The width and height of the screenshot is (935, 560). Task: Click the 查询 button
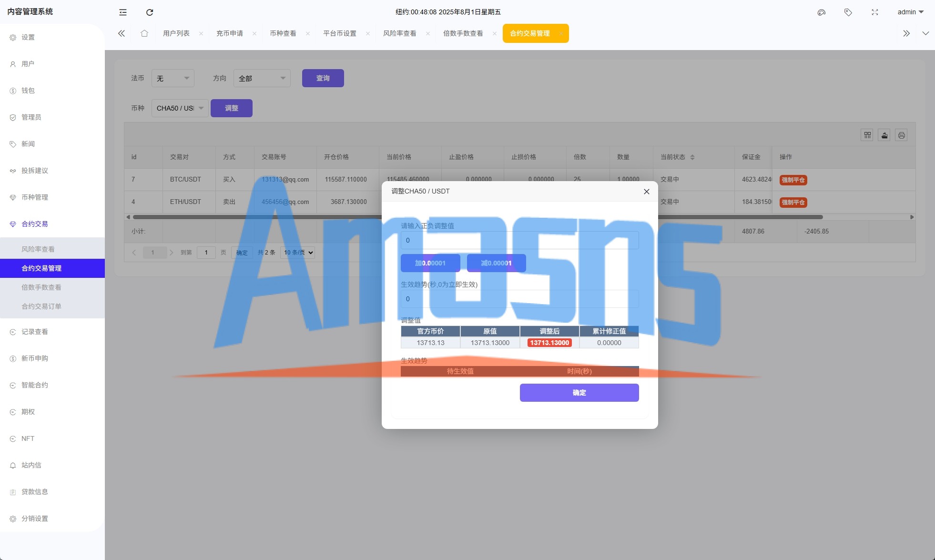tap(323, 78)
